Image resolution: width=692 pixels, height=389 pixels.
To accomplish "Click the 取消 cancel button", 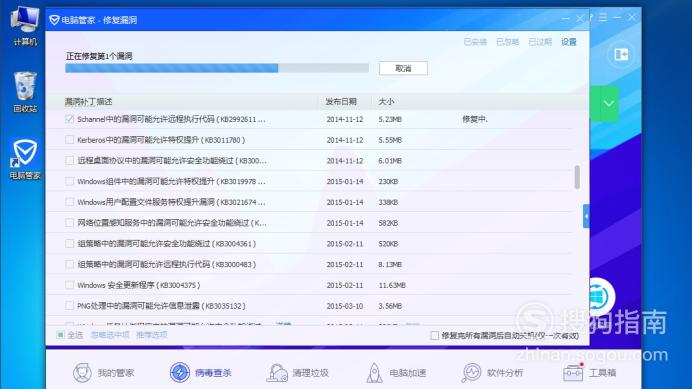I will click(403, 68).
